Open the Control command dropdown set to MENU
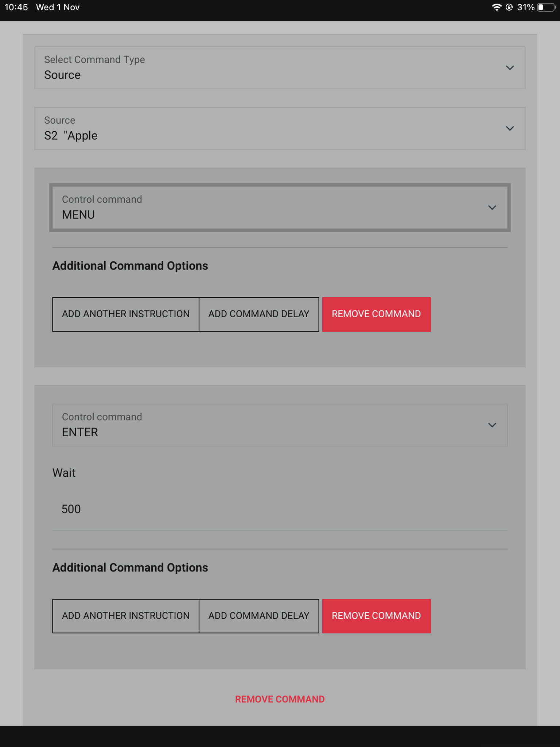Image resolution: width=560 pixels, height=747 pixels. pos(280,207)
